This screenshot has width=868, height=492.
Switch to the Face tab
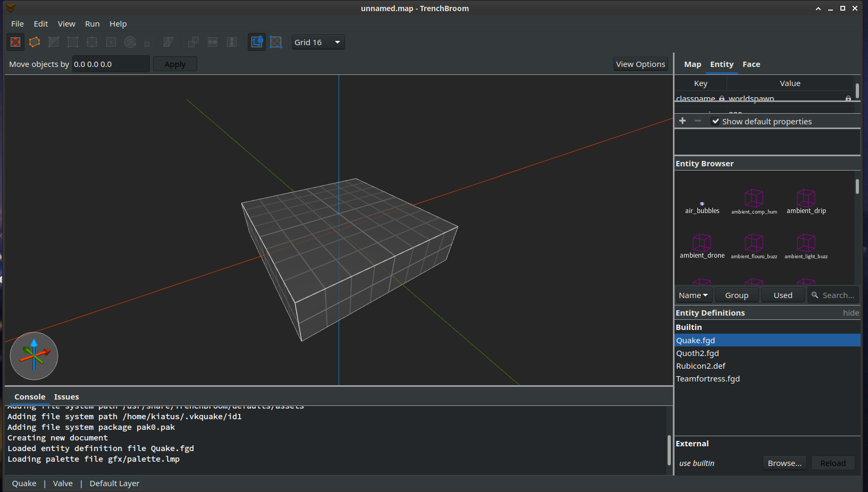(x=751, y=64)
